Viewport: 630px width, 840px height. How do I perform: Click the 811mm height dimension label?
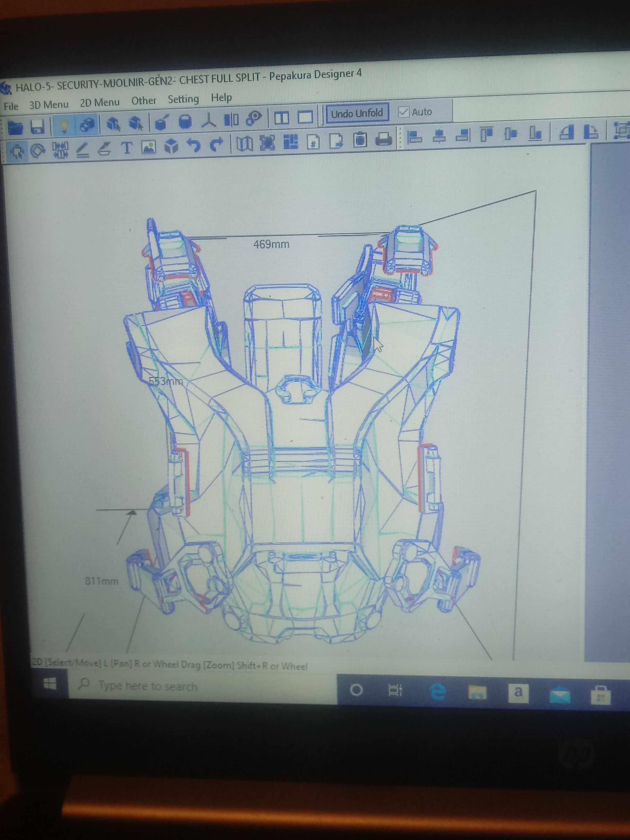click(101, 581)
